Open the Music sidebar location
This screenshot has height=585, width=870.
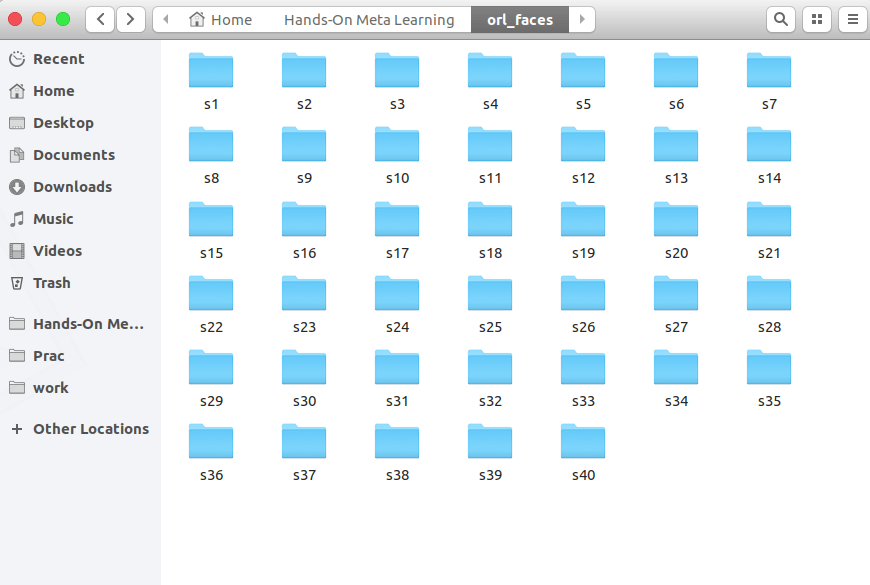(52, 219)
